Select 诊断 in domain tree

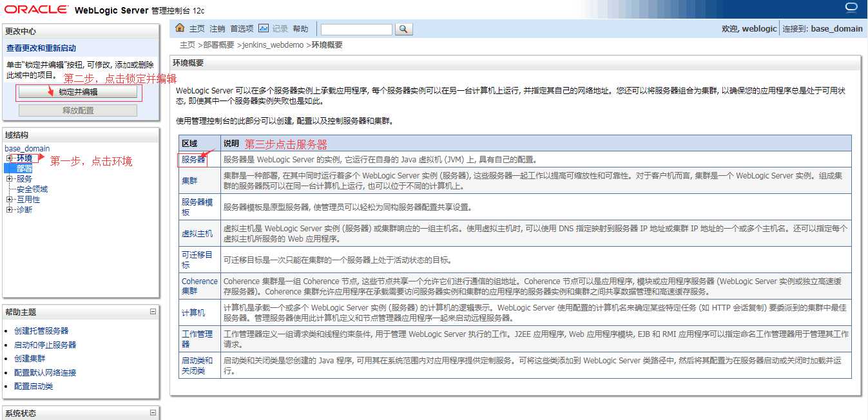click(x=24, y=209)
